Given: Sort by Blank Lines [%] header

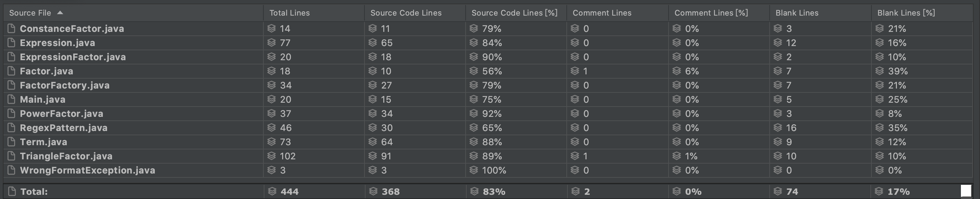Looking at the screenshot, I should coord(906,13).
